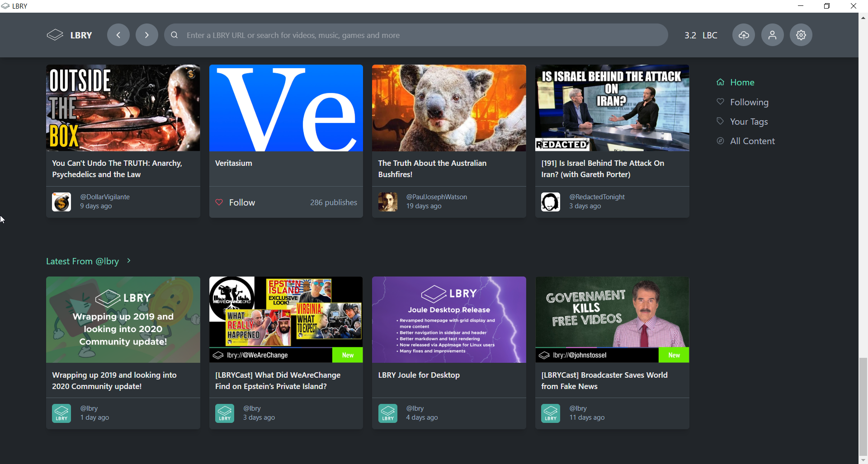
Task: Click title '[191] Is Israel Behind The Attack'
Action: [x=603, y=169]
